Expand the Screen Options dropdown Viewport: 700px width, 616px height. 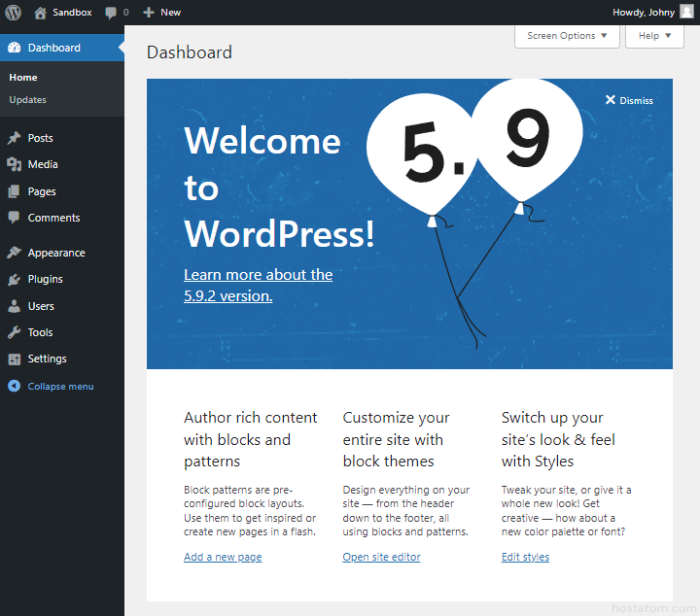point(567,36)
